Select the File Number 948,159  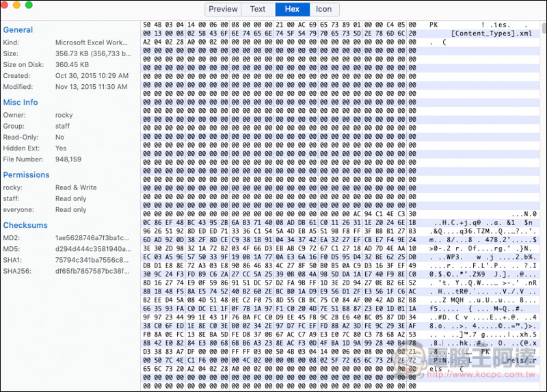(x=68, y=159)
